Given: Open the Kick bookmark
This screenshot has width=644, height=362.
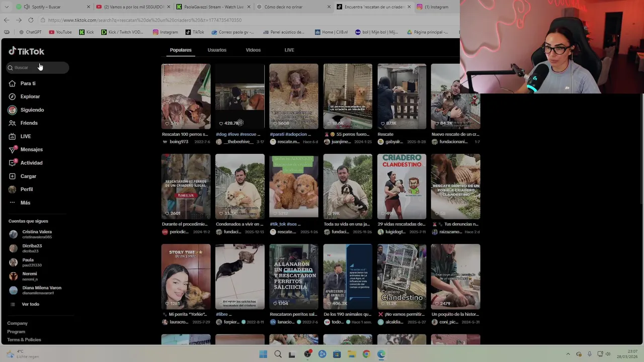Looking at the screenshot, I should click(87, 32).
